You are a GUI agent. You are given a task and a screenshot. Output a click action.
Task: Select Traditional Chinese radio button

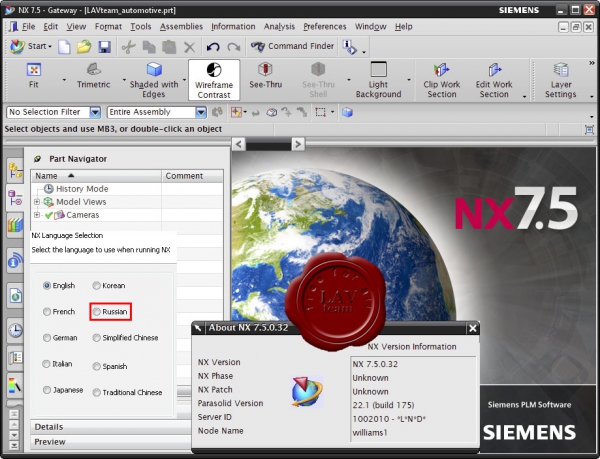pyautogui.click(x=96, y=392)
